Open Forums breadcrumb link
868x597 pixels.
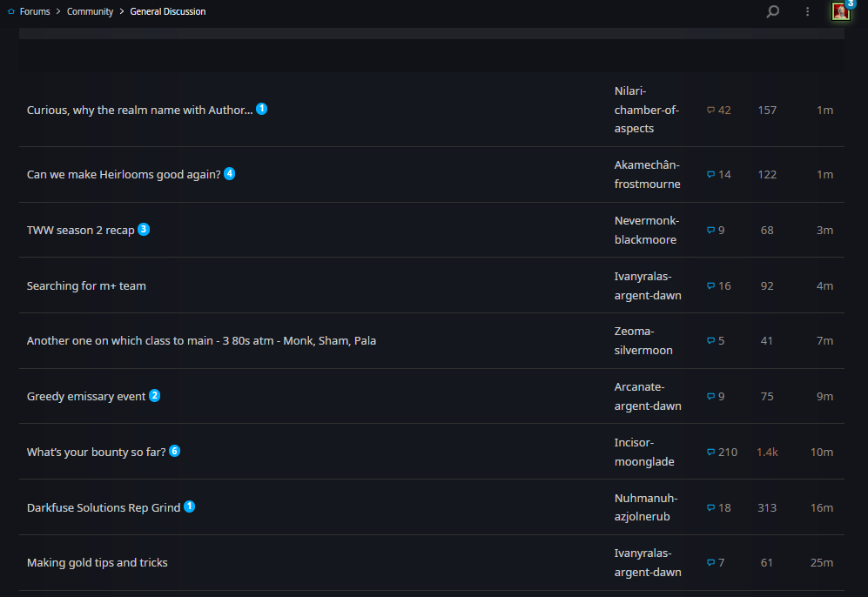point(35,11)
